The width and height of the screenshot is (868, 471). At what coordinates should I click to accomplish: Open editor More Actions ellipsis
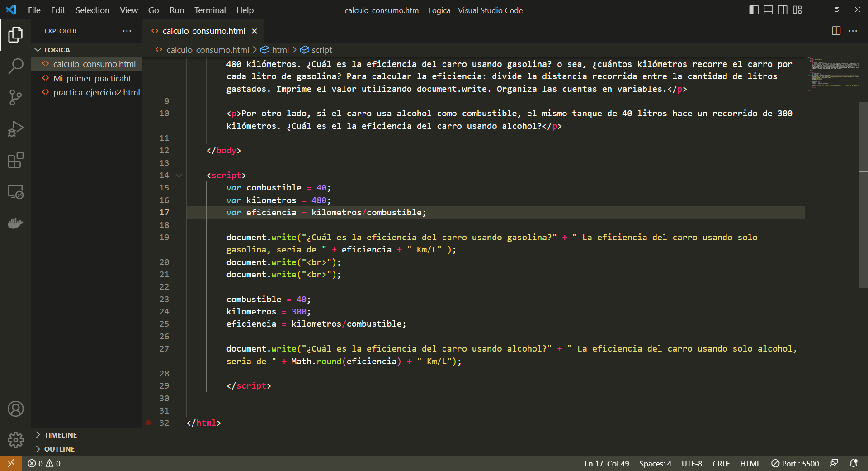853,31
